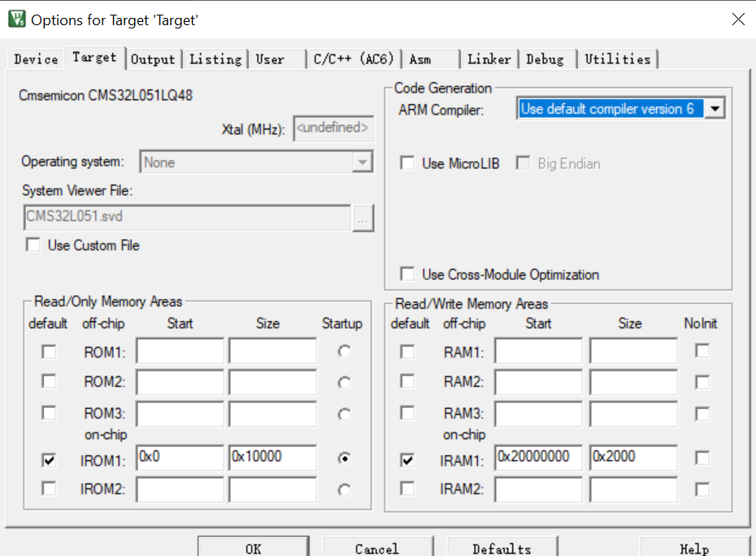
Task: Enable NoInit for RAM2
Action: (702, 382)
